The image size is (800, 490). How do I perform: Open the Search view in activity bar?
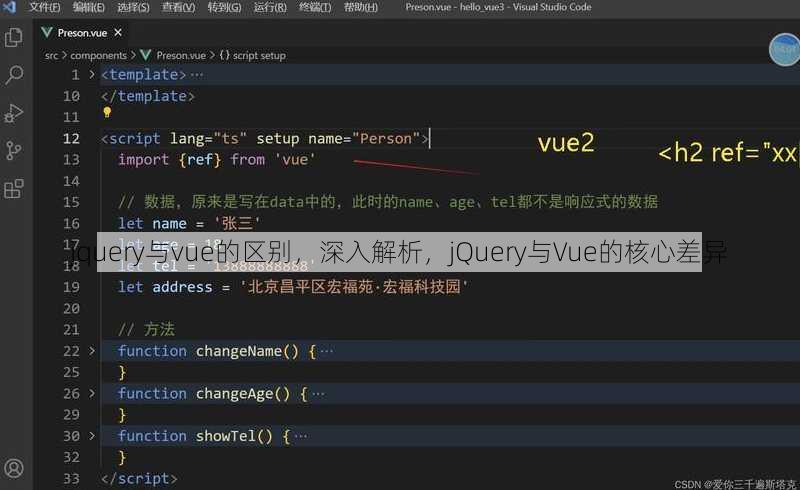coord(14,75)
